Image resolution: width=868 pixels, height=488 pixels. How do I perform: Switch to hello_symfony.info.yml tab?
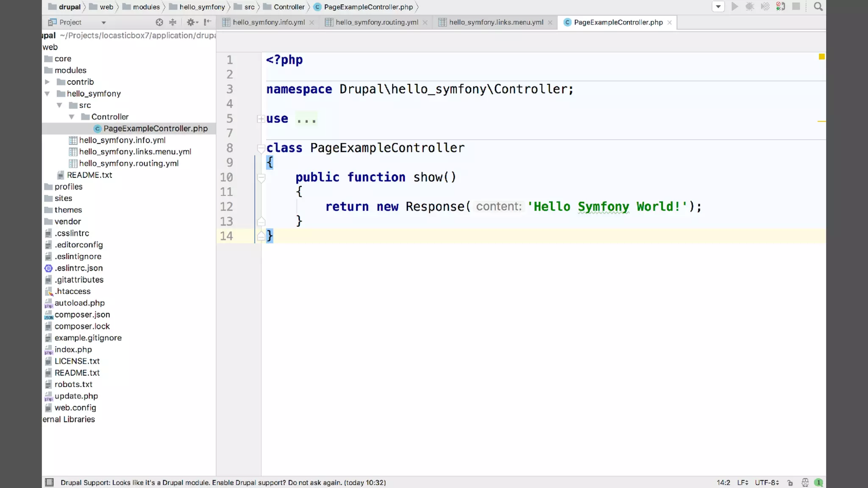(x=268, y=22)
